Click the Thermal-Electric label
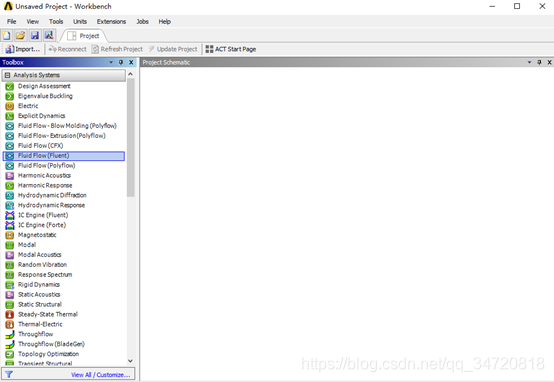Image resolution: width=554 pixels, height=382 pixels. pyautogui.click(x=40, y=324)
